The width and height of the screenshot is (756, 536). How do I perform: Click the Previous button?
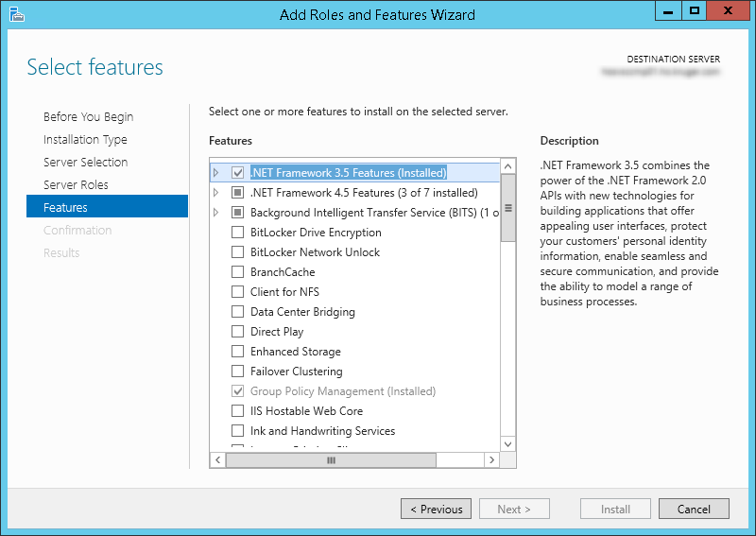[x=436, y=509]
